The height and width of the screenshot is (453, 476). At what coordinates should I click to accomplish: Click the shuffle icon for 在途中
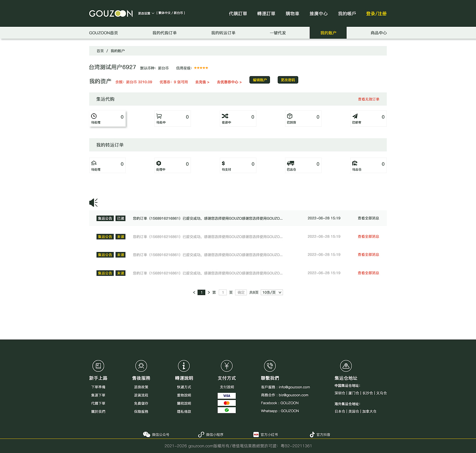coord(225,116)
